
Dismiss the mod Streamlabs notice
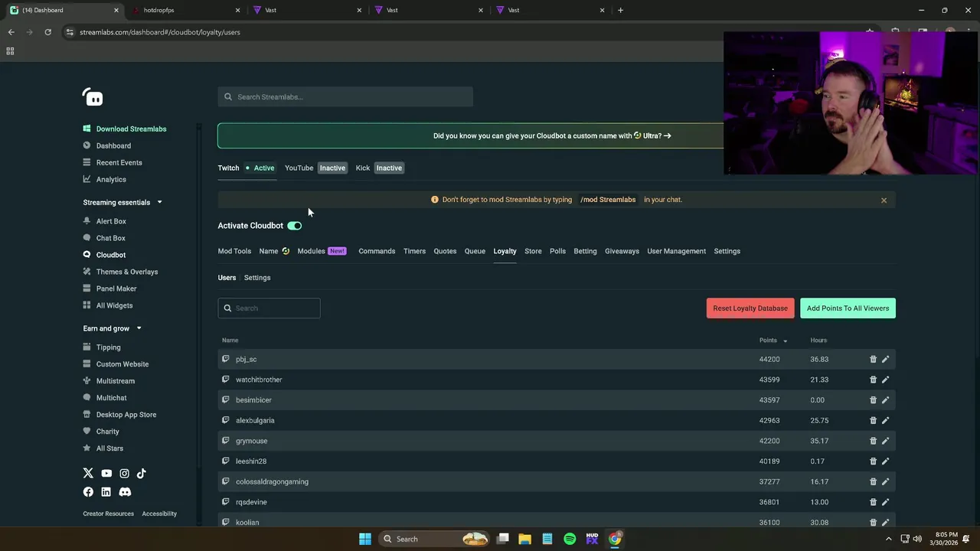(884, 201)
